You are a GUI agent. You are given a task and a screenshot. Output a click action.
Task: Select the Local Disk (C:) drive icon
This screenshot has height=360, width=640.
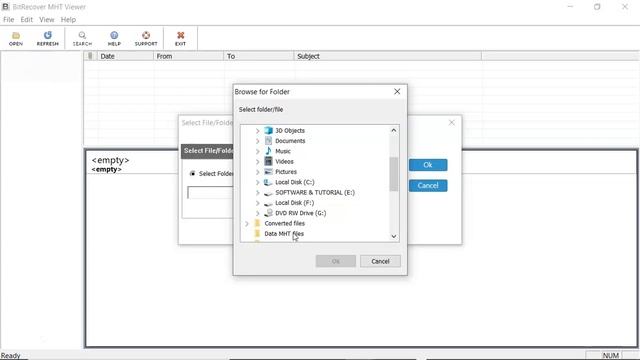point(268,182)
